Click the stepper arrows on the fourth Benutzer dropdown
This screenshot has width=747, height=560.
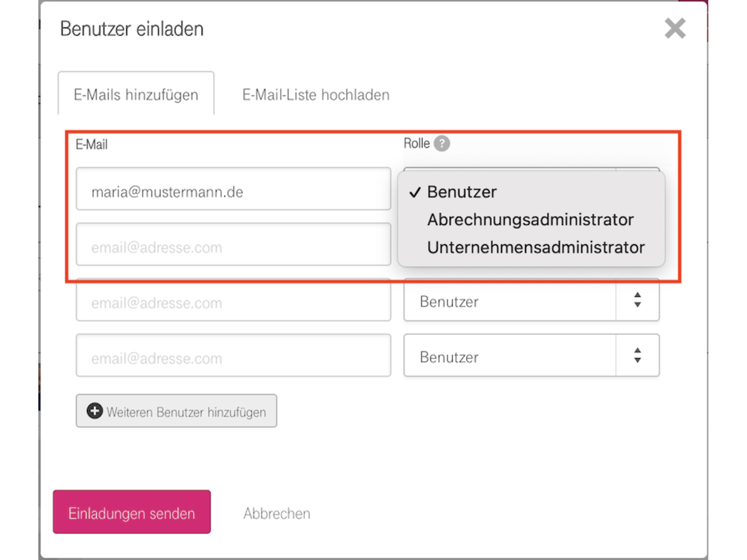point(637,356)
